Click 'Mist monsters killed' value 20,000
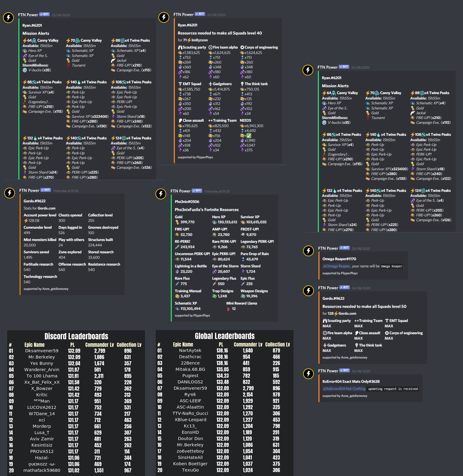The image size is (463, 476). [x=30, y=245]
